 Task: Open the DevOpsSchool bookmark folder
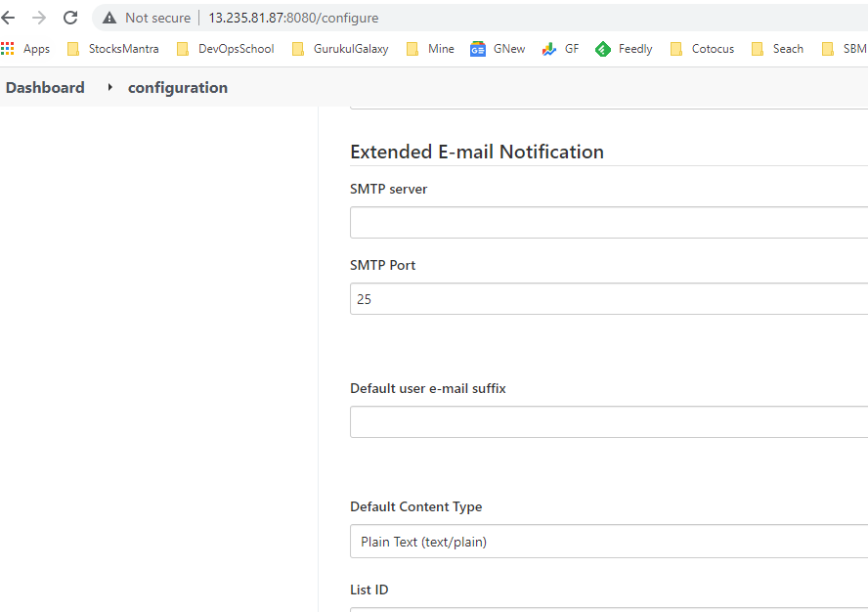(225, 49)
